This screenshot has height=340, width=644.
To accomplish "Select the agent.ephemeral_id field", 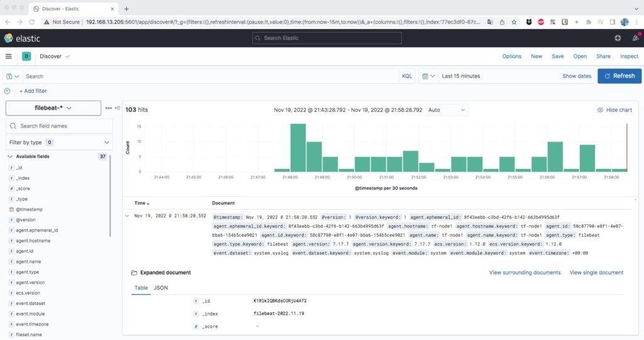I will tap(36, 231).
